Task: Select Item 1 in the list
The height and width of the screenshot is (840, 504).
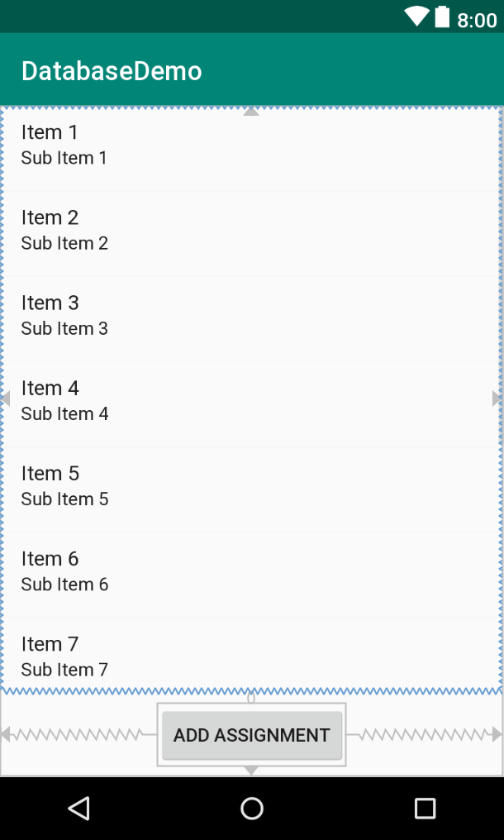Action: point(50,132)
